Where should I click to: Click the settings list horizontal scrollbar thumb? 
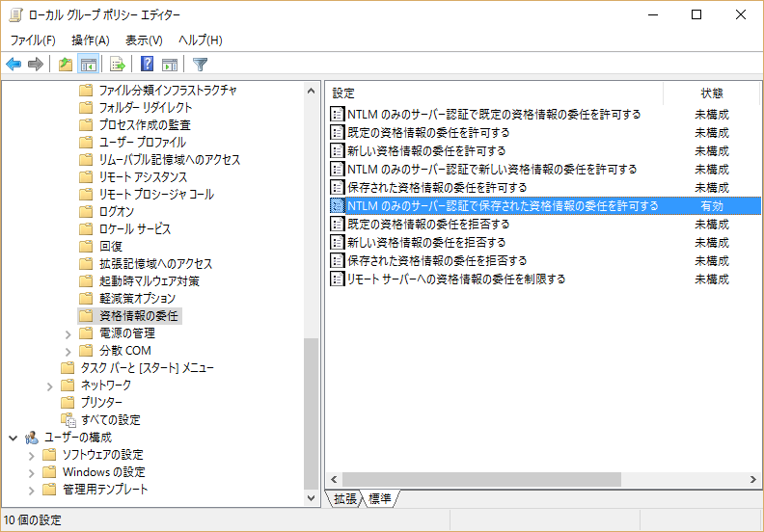coord(481,479)
